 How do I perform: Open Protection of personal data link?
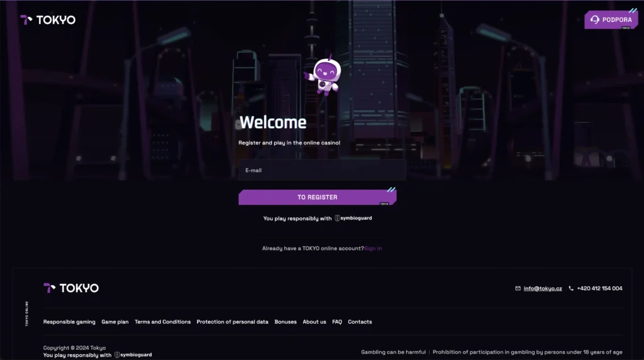tap(233, 322)
